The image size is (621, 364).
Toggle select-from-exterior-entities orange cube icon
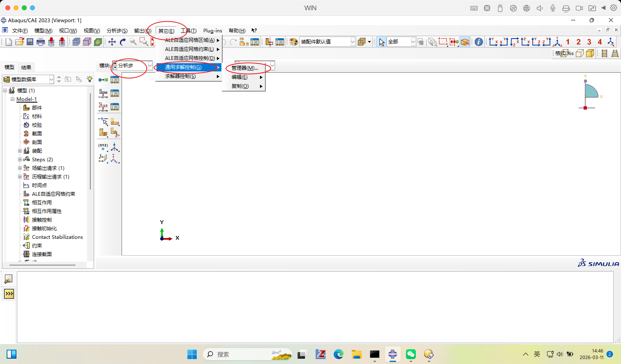pyautogui.click(x=465, y=42)
